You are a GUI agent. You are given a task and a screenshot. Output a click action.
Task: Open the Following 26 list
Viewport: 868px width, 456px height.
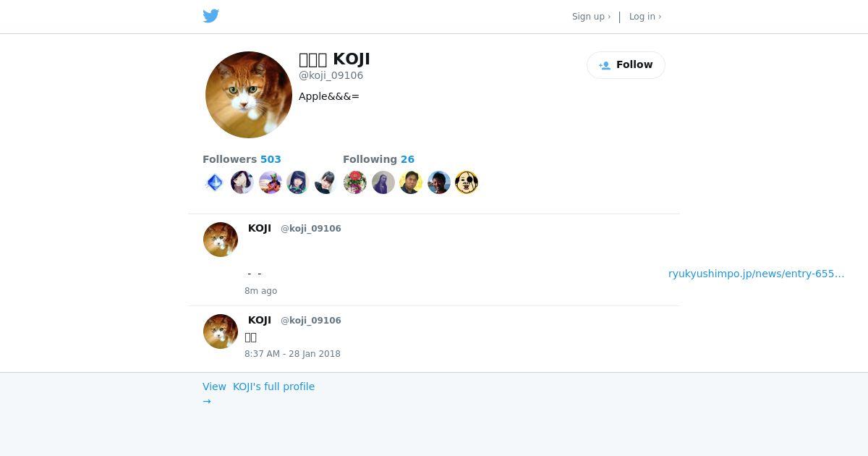coord(378,159)
